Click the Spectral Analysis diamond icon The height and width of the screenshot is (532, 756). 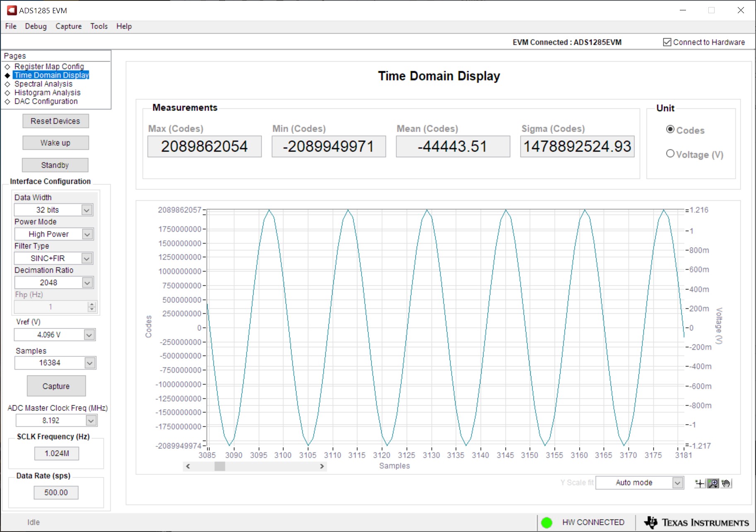pos(7,84)
